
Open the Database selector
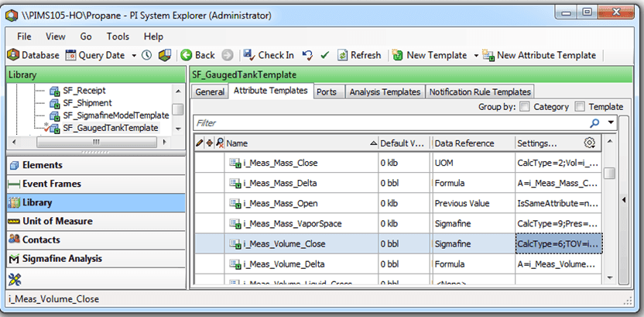(x=34, y=55)
